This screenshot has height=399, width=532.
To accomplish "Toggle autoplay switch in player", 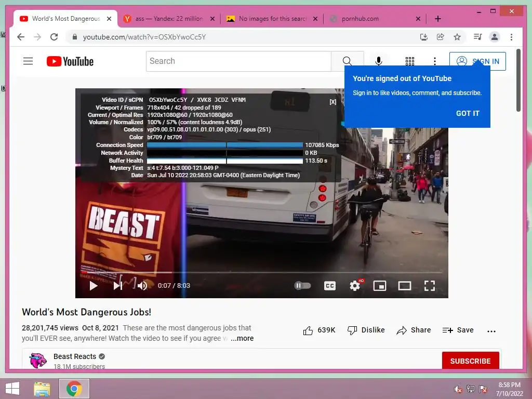I will (x=302, y=285).
